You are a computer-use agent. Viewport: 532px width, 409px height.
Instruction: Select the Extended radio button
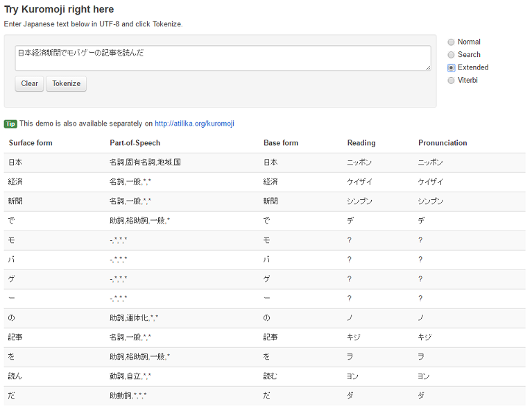coord(451,67)
